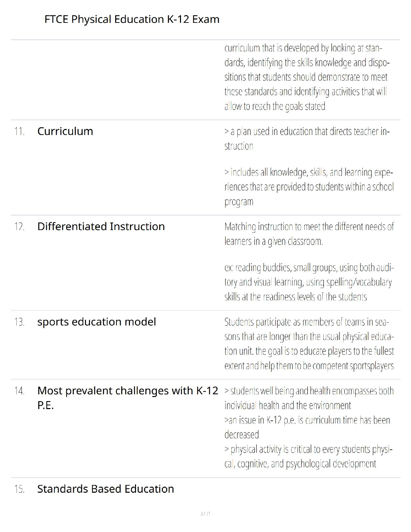Screen dimensions: 411x532
Task: Select the sports education model term
Action: pyautogui.click(x=96, y=322)
